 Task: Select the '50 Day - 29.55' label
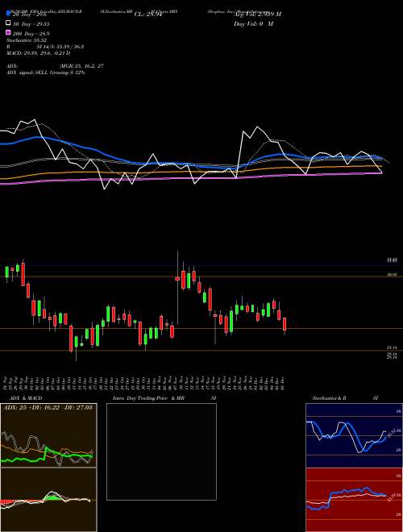click(31, 23)
